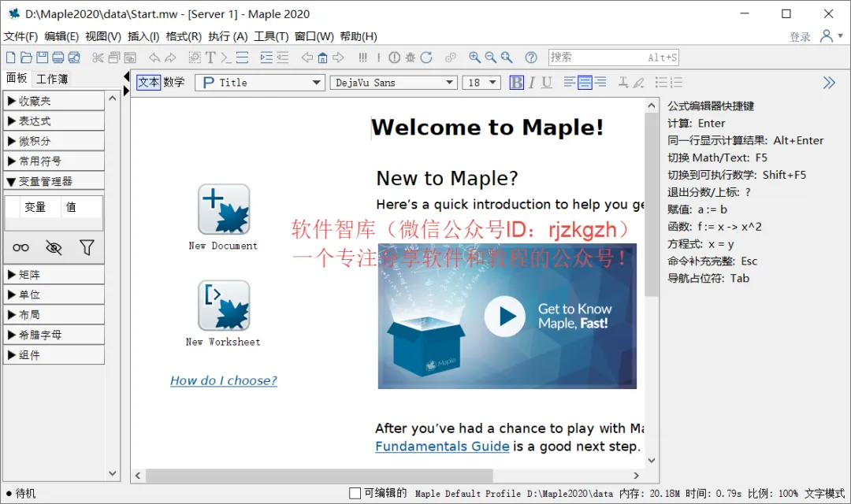This screenshot has width=851, height=504.
Task: Open the font size 18 dropdown
Action: [x=481, y=83]
